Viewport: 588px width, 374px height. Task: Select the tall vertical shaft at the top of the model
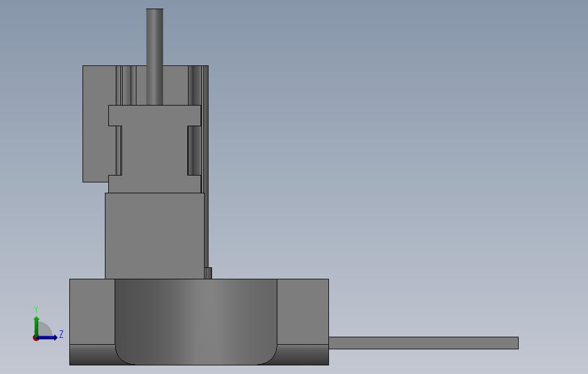pos(155,57)
